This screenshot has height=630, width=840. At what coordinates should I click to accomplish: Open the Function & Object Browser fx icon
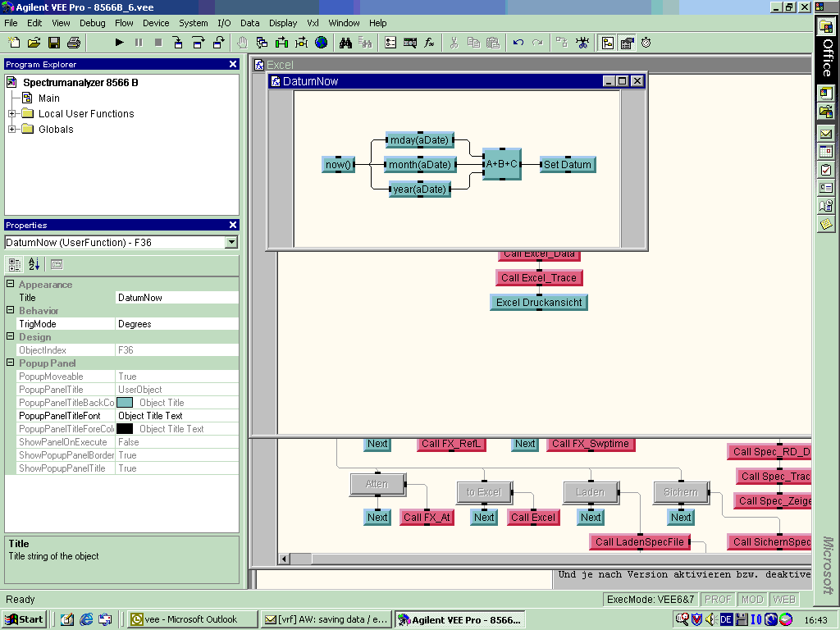coord(429,42)
